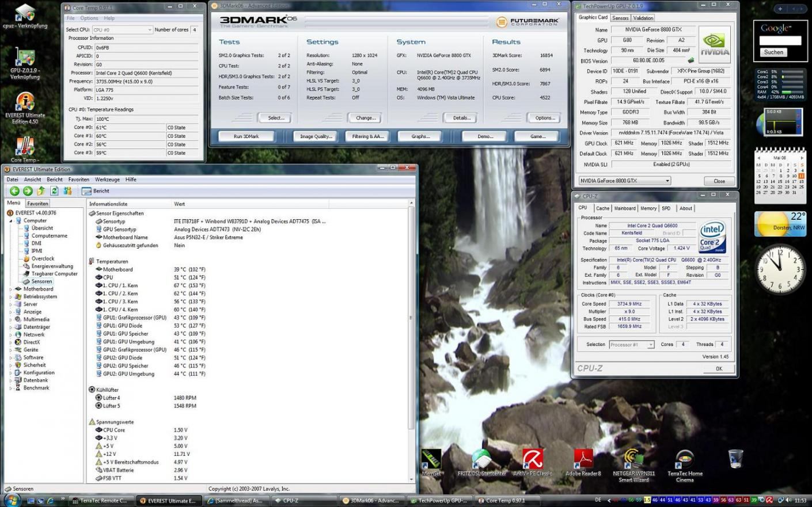Image resolution: width=812 pixels, height=507 pixels.
Task: Click Intel Core 2 Quad logo in CPU-Z
Action: tap(712, 237)
